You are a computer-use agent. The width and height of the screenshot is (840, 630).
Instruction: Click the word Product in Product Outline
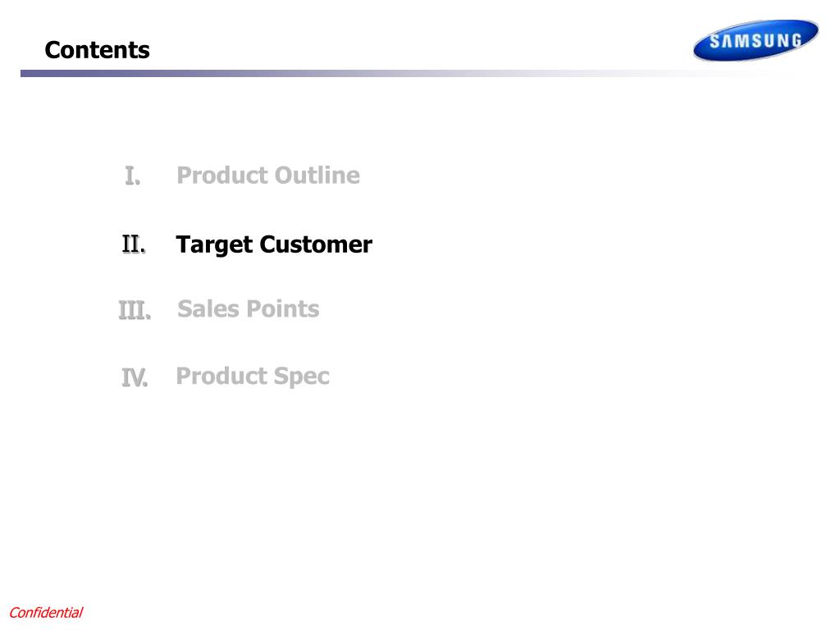tap(221, 176)
